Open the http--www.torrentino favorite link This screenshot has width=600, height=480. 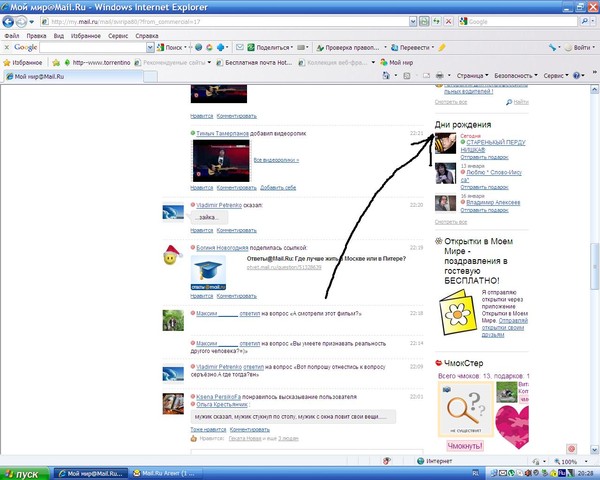click(x=97, y=62)
